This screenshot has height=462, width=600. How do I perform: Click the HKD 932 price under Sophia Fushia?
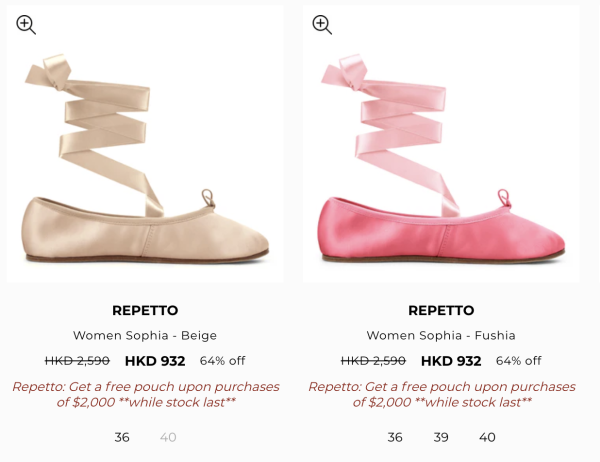(451, 361)
